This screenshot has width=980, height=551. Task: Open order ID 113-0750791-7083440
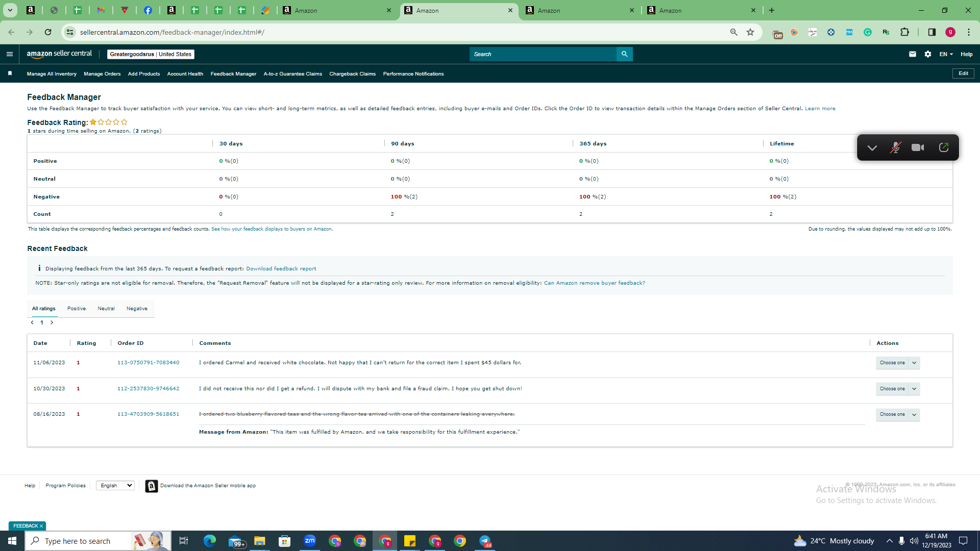tap(149, 363)
